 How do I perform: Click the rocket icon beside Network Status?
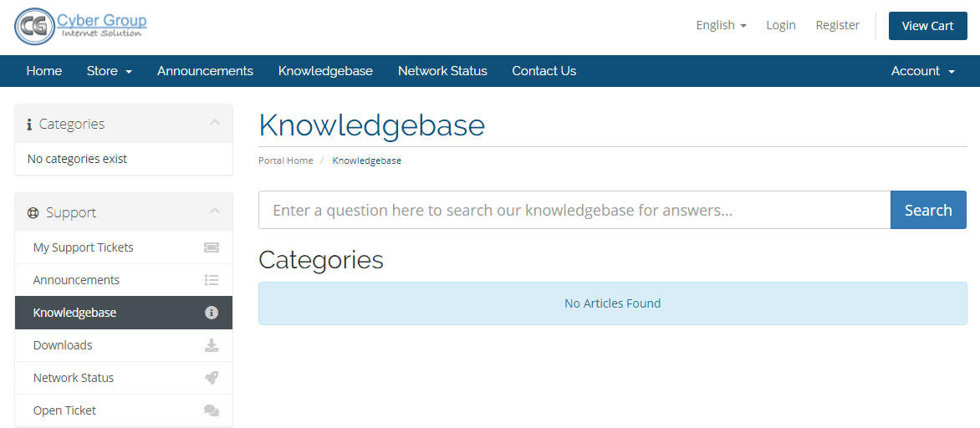(x=212, y=377)
